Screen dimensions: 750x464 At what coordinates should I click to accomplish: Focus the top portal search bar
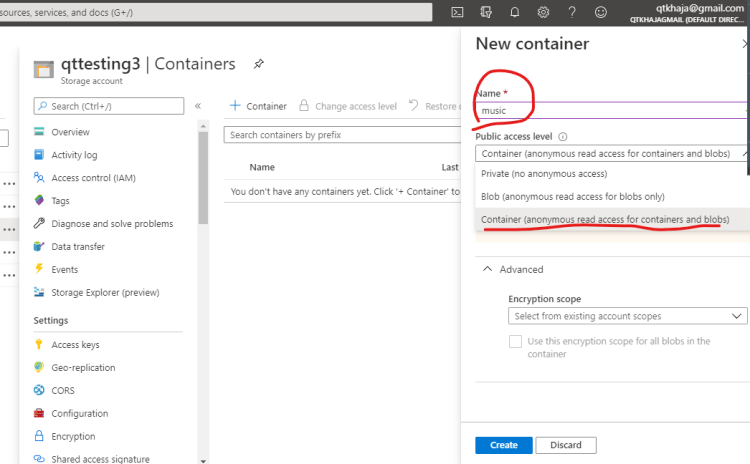point(216,12)
